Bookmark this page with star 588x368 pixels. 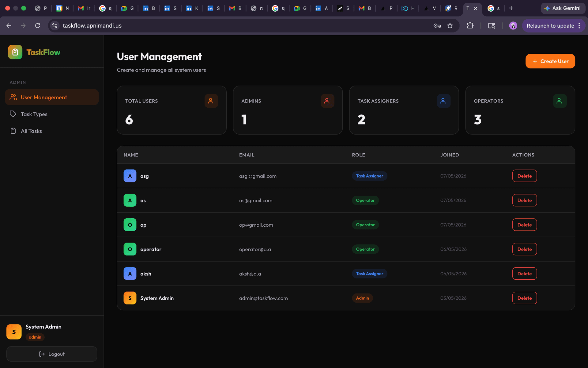(x=450, y=26)
